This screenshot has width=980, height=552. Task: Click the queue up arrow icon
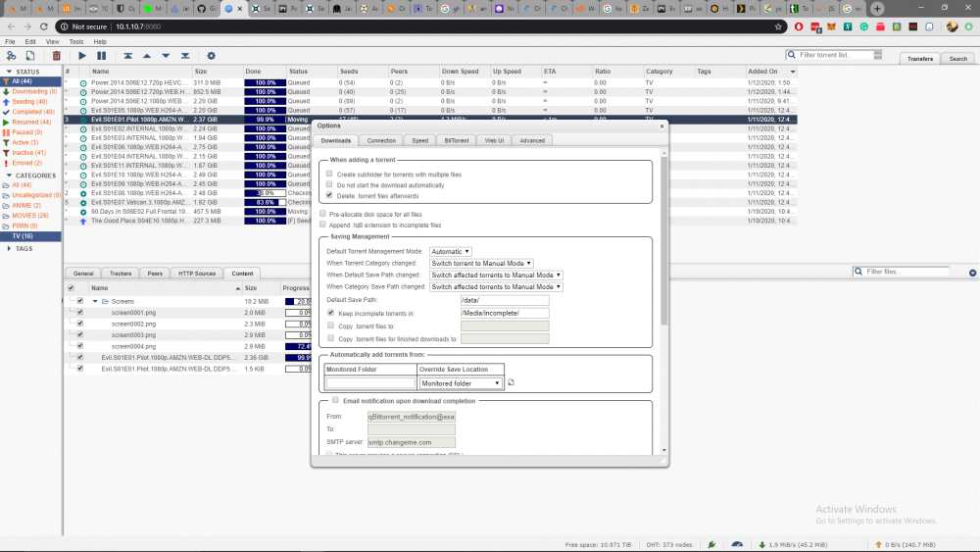[x=147, y=56]
